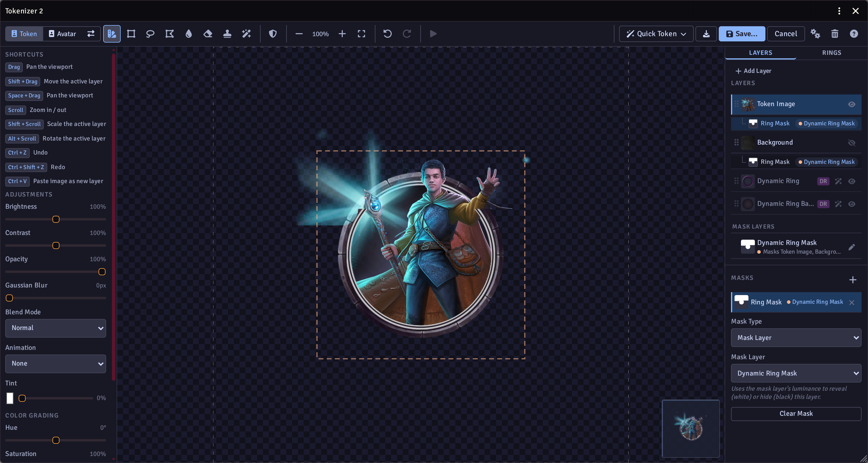868x463 pixels.
Task: Select the lasso selection tool
Action: [150, 34]
